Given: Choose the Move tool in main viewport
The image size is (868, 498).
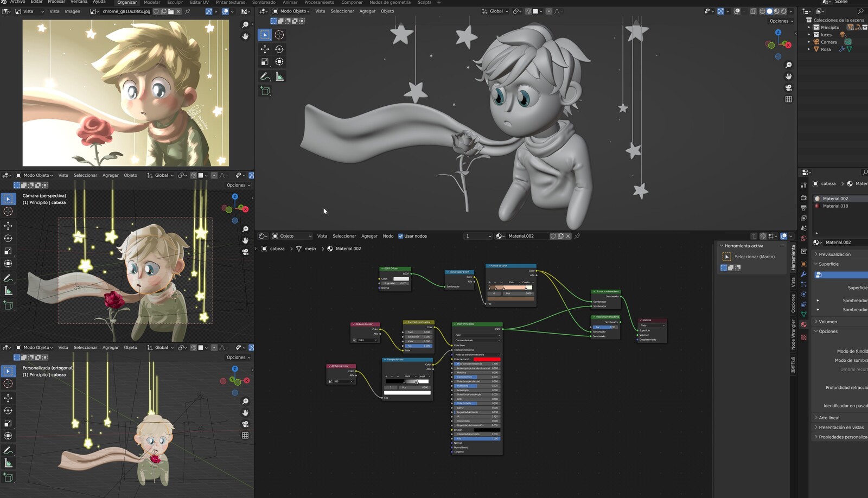Looking at the screenshot, I should 265,49.
